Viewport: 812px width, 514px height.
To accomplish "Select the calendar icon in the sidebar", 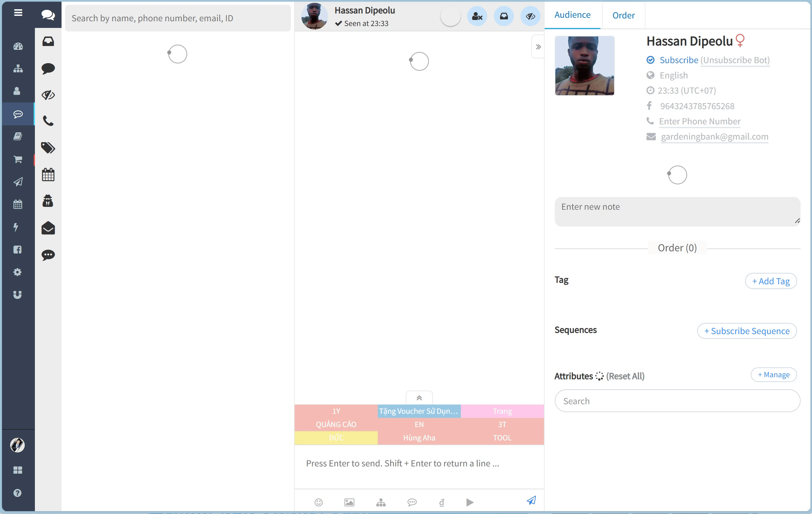I will [48, 175].
